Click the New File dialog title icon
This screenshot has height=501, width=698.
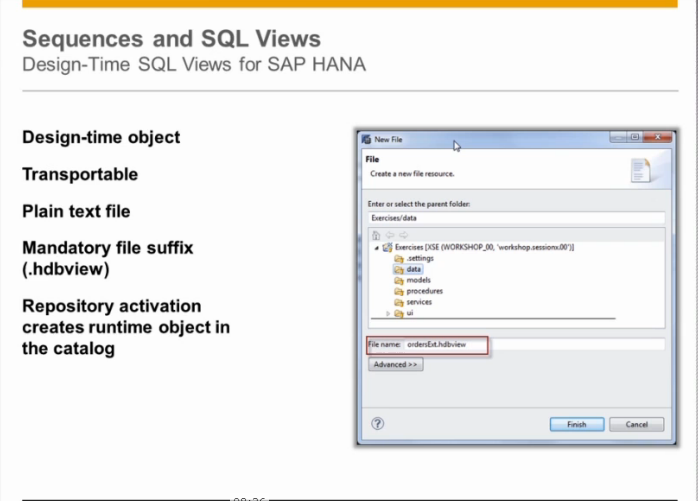367,139
